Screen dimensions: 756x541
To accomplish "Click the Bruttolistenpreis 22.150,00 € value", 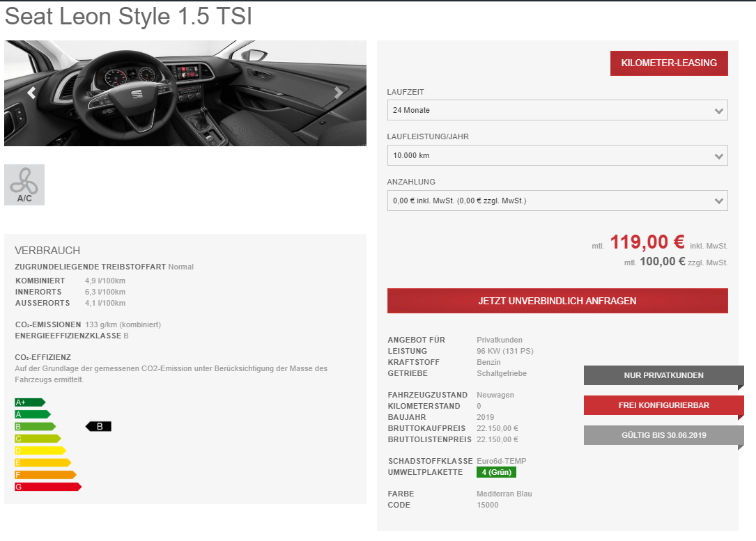I will point(497,439).
